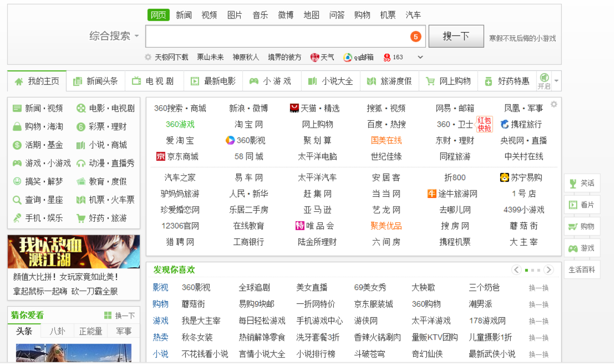Open the 购物 sidebar shortcut

pos(582,226)
